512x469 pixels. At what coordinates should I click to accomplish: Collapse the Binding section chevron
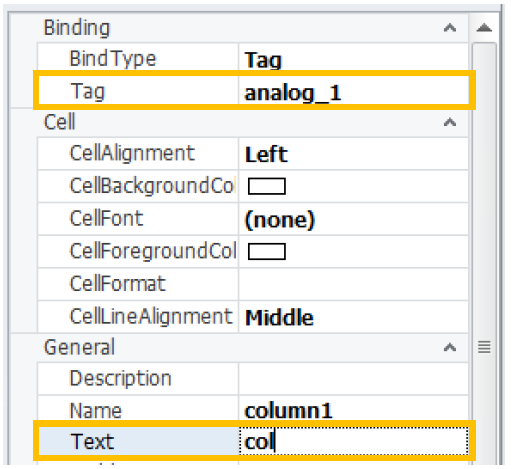pos(450,28)
